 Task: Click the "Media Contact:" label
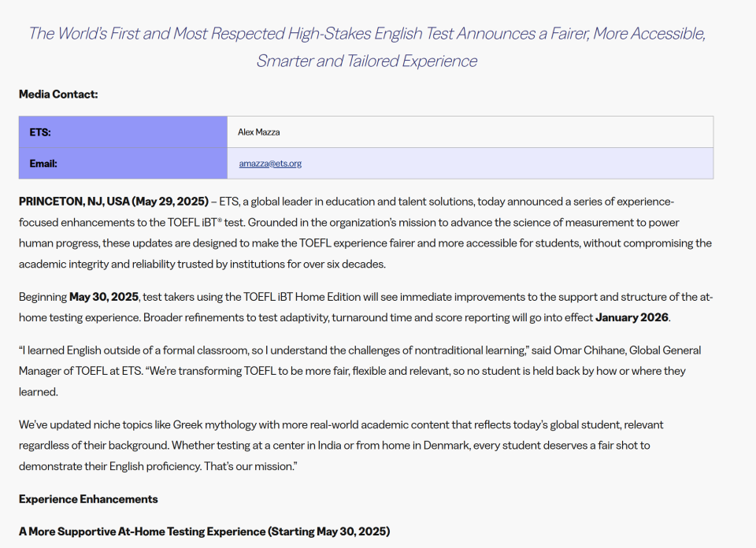pos(58,94)
